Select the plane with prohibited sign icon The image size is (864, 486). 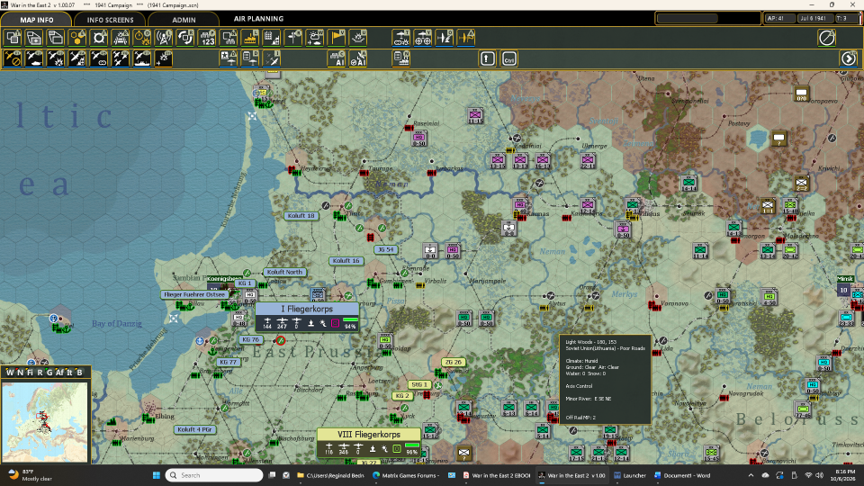pos(13,58)
